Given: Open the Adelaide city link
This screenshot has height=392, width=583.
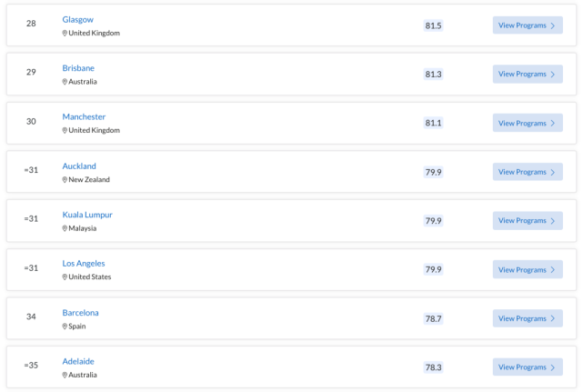Looking at the screenshot, I should tap(78, 361).
